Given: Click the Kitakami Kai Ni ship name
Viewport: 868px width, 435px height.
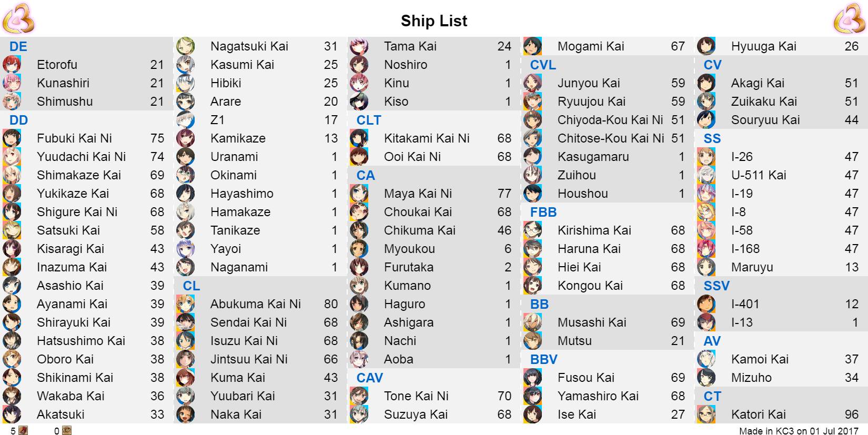Looking at the screenshot, I should [x=427, y=138].
